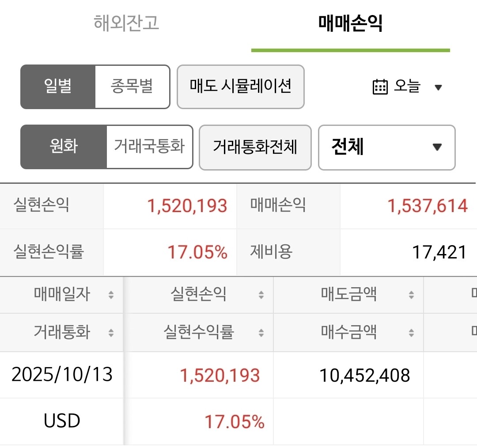Open the 매매손익 tab

(x=350, y=23)
